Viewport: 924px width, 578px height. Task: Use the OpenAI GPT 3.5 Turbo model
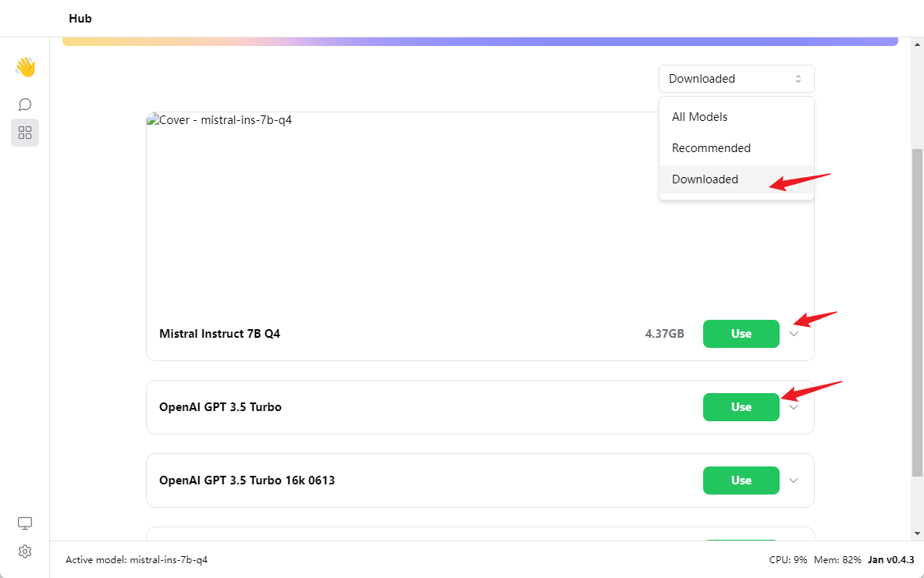(741, 407)
